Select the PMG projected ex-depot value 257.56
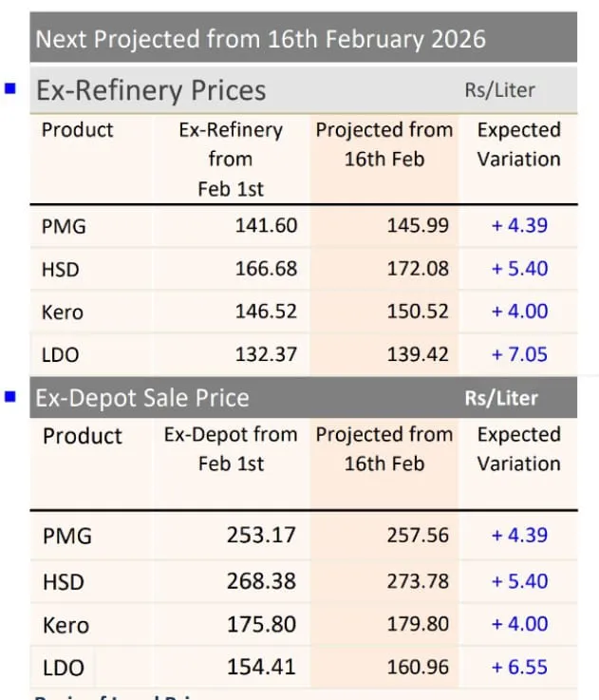The height and width of the screenshot is (700, 599). click(x=418, y=535)
